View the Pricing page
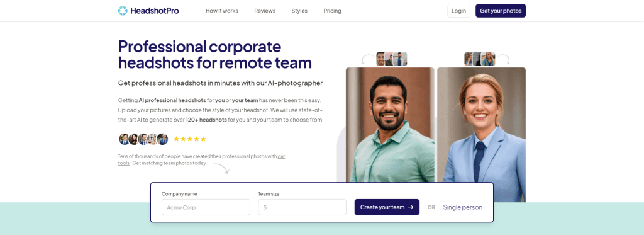Image resolution: width=644 pixels, height=235 pixels. (x=332, y=11)
